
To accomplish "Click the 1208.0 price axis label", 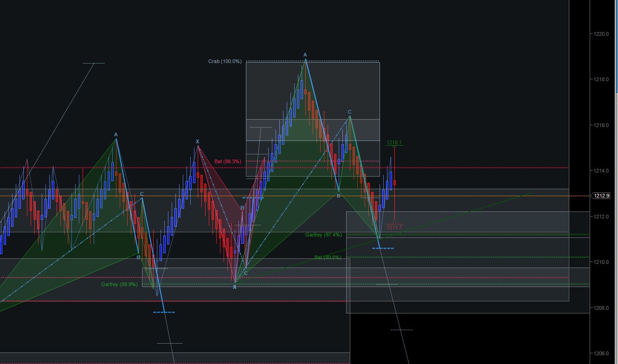I will click(x=602, y=308).
